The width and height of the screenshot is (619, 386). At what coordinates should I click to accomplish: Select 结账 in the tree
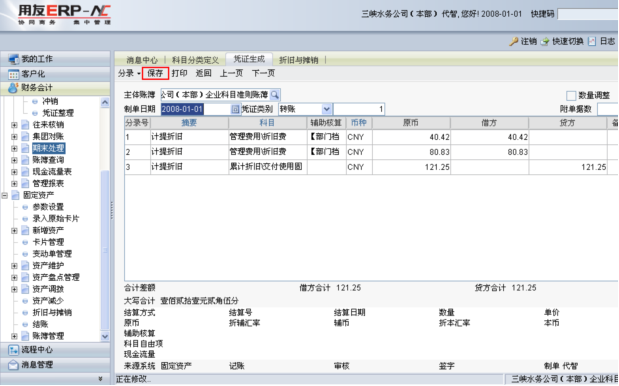(40, 324)
